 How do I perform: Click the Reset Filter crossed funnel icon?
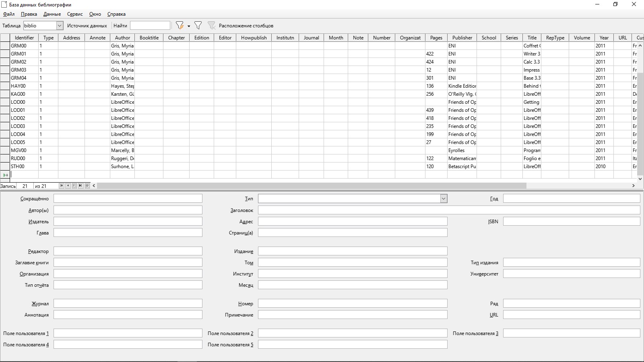click(211, 25)
